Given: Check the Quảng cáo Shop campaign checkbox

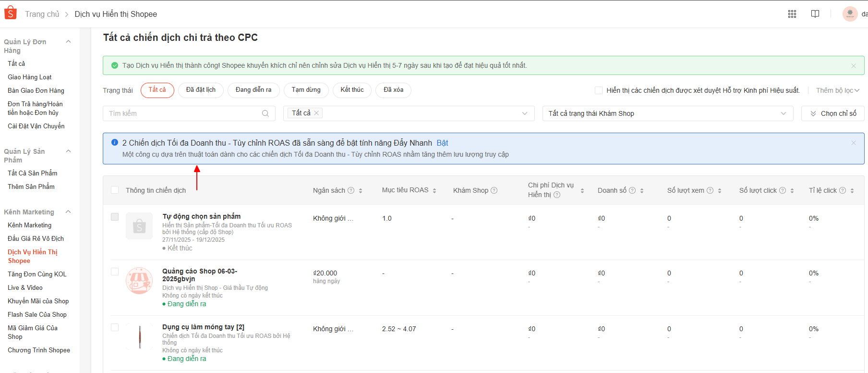Looking at the screenshot, I should 115,272.
